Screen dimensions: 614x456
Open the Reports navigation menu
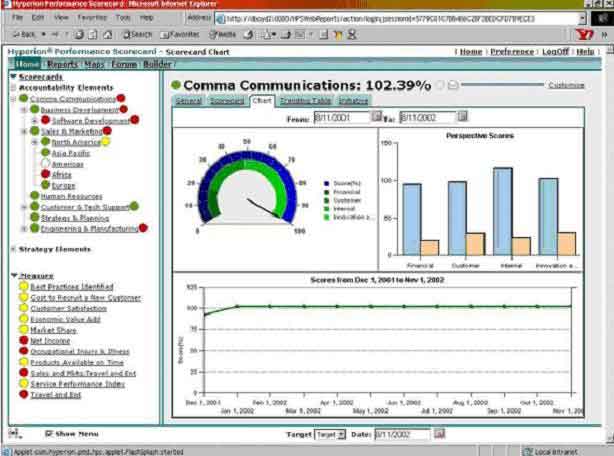click(62, 64)
